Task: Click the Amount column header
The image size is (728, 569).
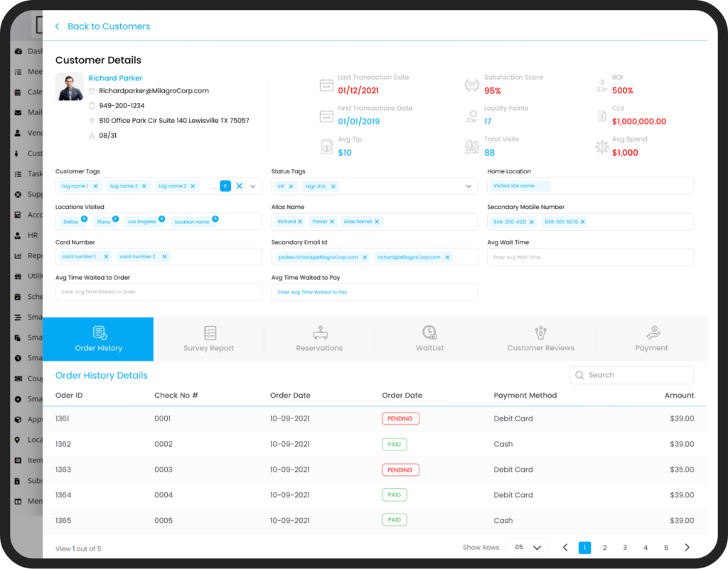Action: pyautogui.click(x=679, y=396)
